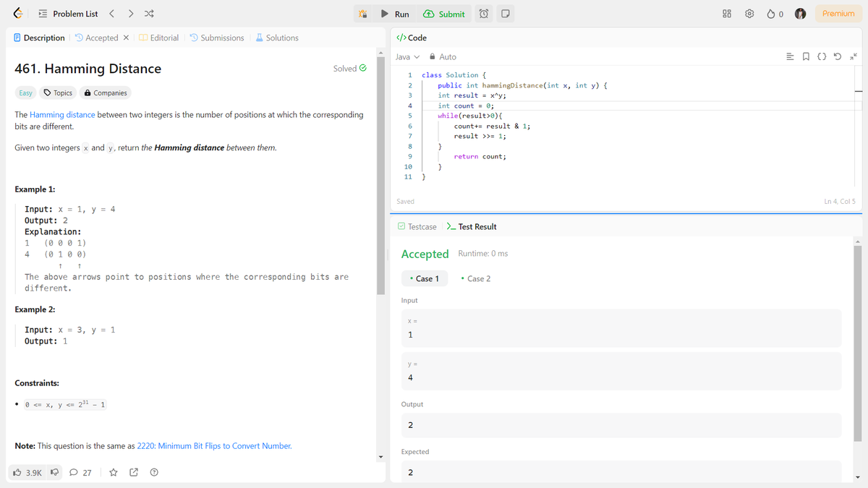Screen dimensions: 868x488
Task: Open the settings gear icon
Action: tap(750, 14)
